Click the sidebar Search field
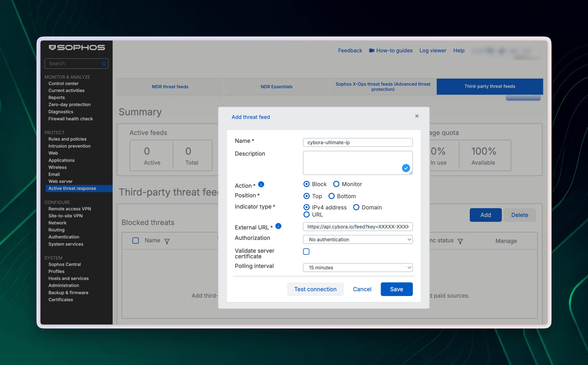 click(x=76, y=64)
